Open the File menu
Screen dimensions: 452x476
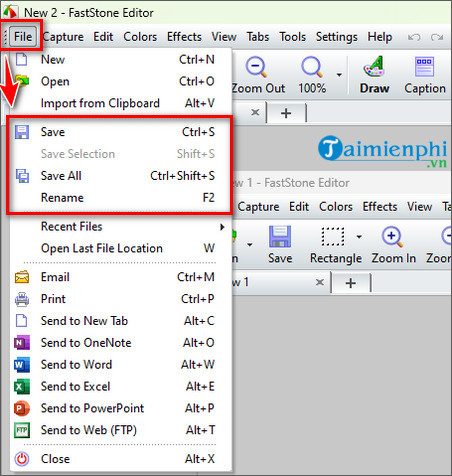[23, 36]
